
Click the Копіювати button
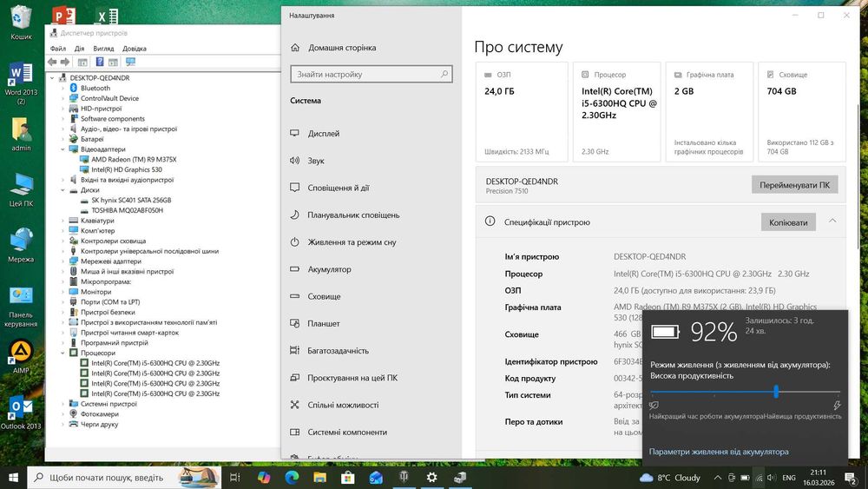point(788,222)
